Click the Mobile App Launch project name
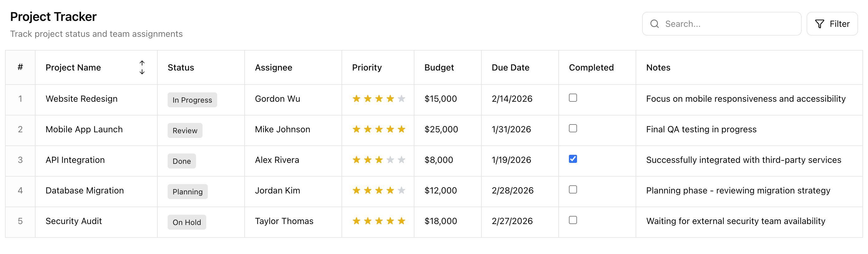The height and width of the screenshot is (254, 868). 84,129
